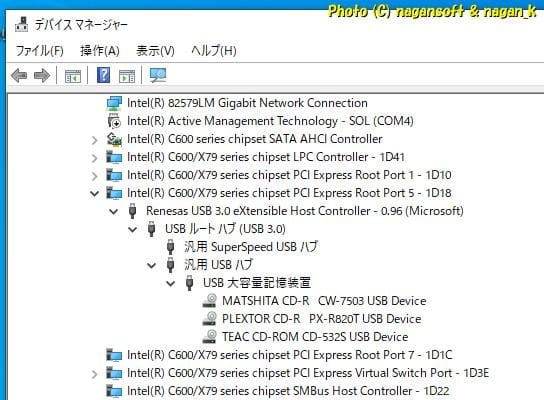This screenshot has width=544, height=400.
Task: Click the Device Manager title bar icon
Action: (x=22, y=24)
